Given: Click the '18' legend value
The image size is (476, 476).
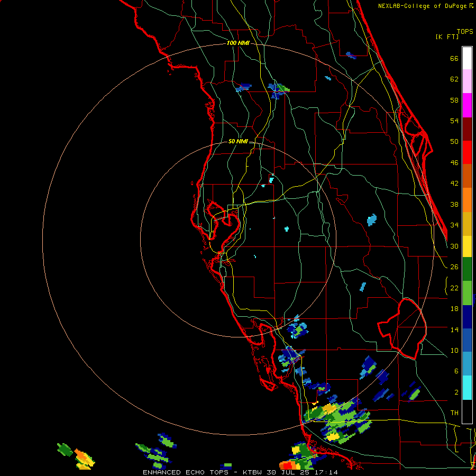Looking at the screenshot, I should [454, 309].
